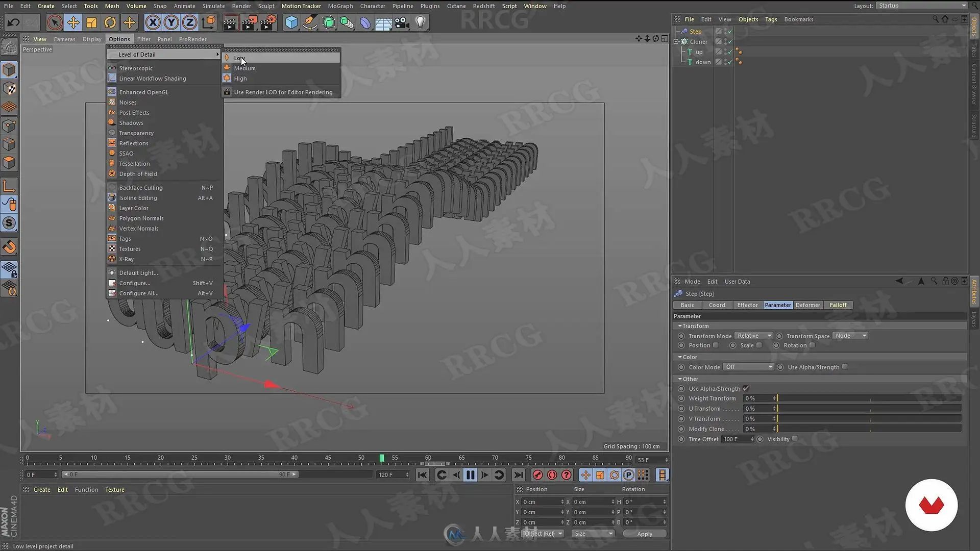The width and height of the screenshot is (980, 551).
Task: Enable the Visibility checkbox
Action: point(795,439)
